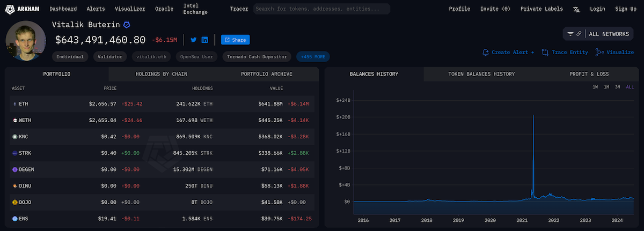
Task: Open the LinkedIn icon link
Action: pos(205,40)
